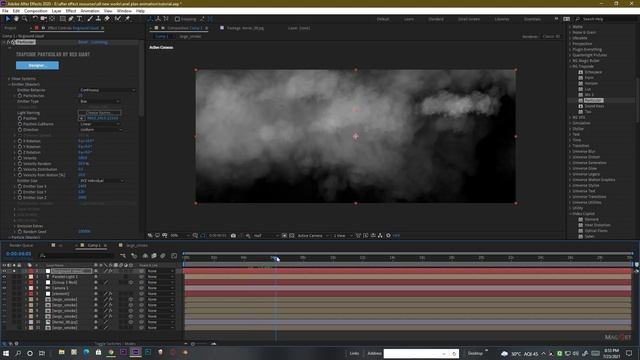Open viewer resolution Half dropdown

pyautogui.click(x=266, y=236)
